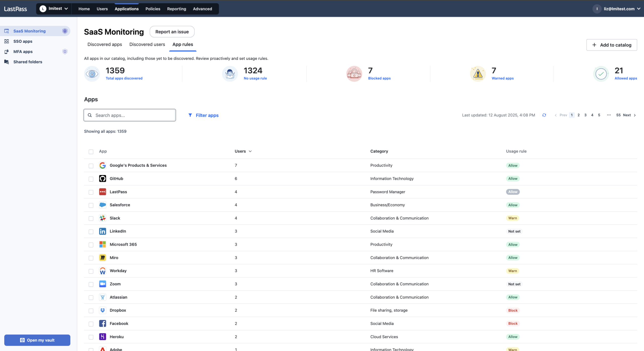The width and height of the screenshot is (644, 351).
Task: Click the SSO apps sidebar icon
Action: pyautogui.click(x=7, y=41)
